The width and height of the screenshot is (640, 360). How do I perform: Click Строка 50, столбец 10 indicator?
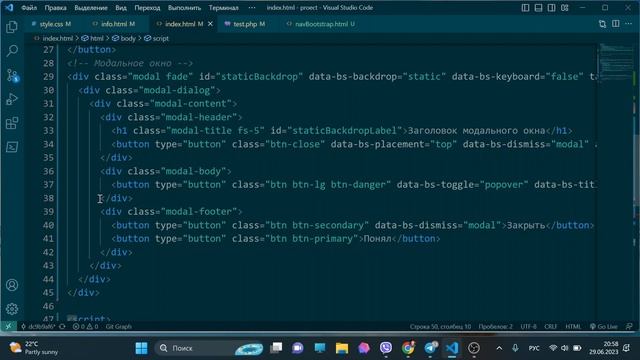pyautogui.click(x=440, y=327)
